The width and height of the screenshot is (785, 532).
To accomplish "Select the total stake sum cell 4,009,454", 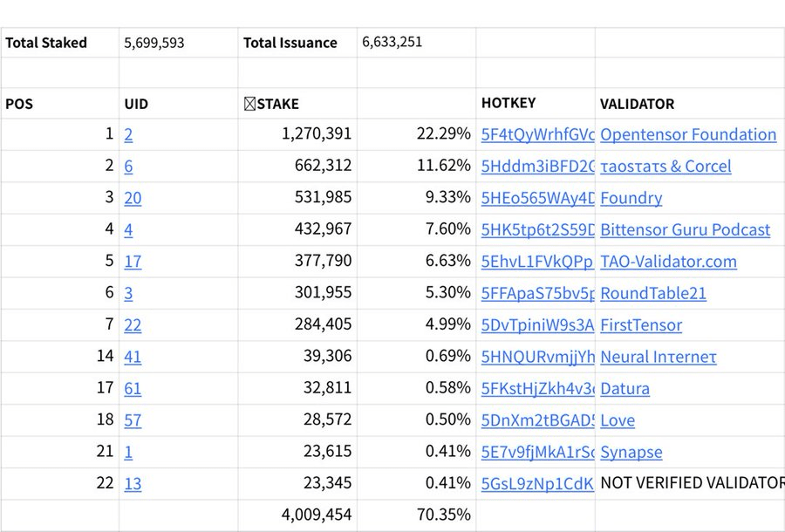I will 297,515.
